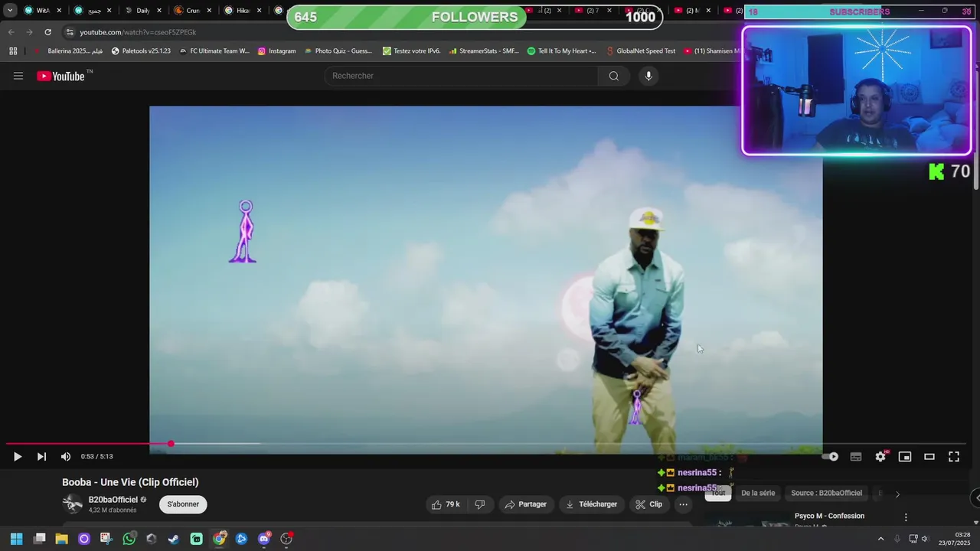Open the Windows Start menu
Screen dimensions: 980x551
pos(16,539)
